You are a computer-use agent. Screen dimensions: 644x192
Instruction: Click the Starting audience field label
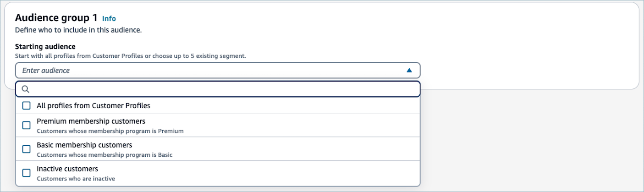point(45,47)
